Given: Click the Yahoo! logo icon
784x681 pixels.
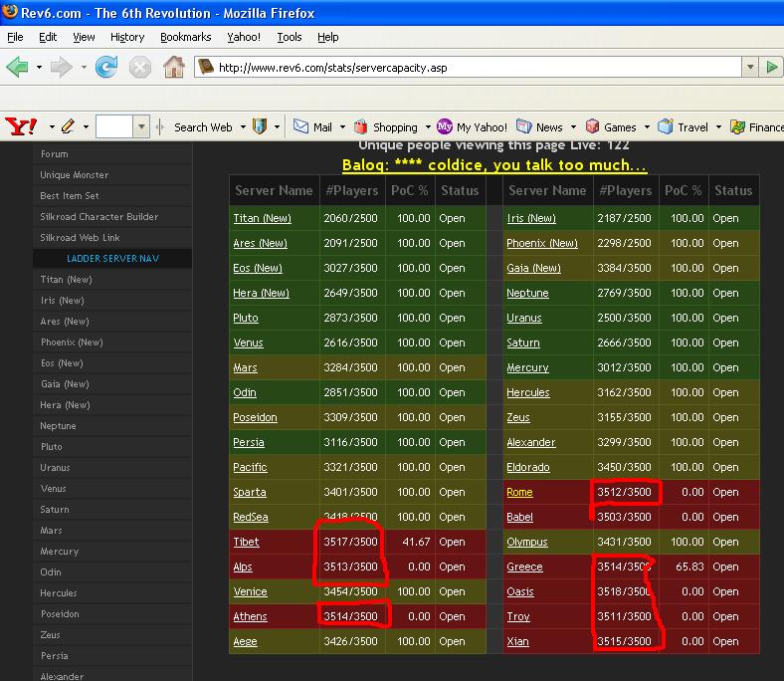Looking at the screenshot, I should pos(21,126).
